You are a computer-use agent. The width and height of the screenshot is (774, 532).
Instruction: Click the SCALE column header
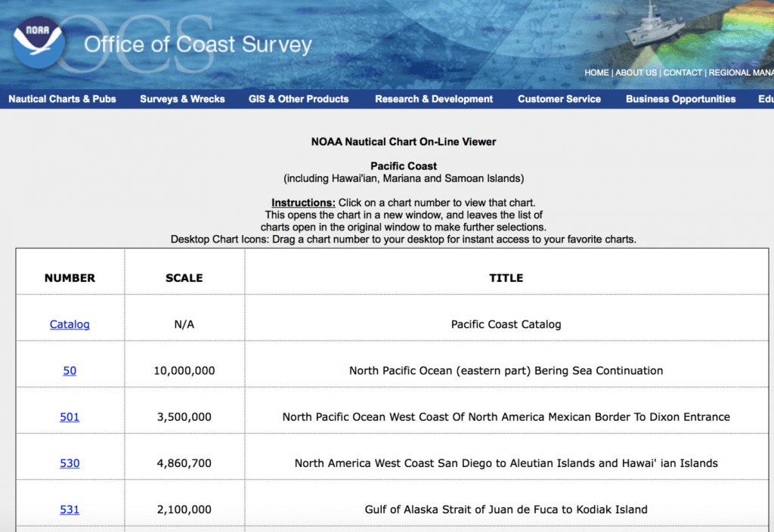coord(184,277)
